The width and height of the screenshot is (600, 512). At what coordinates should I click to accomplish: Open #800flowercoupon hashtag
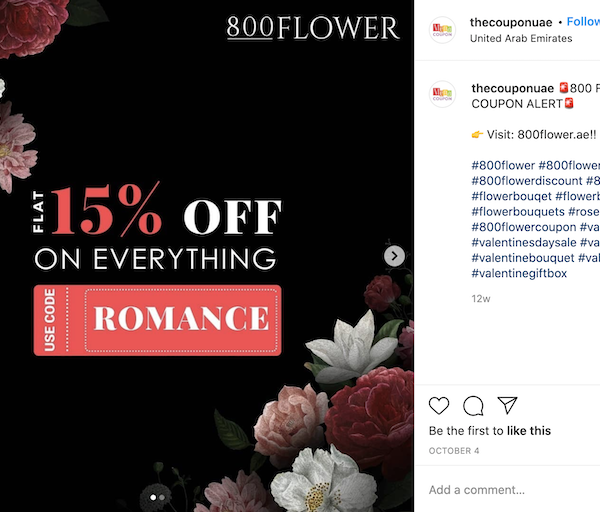525,227
